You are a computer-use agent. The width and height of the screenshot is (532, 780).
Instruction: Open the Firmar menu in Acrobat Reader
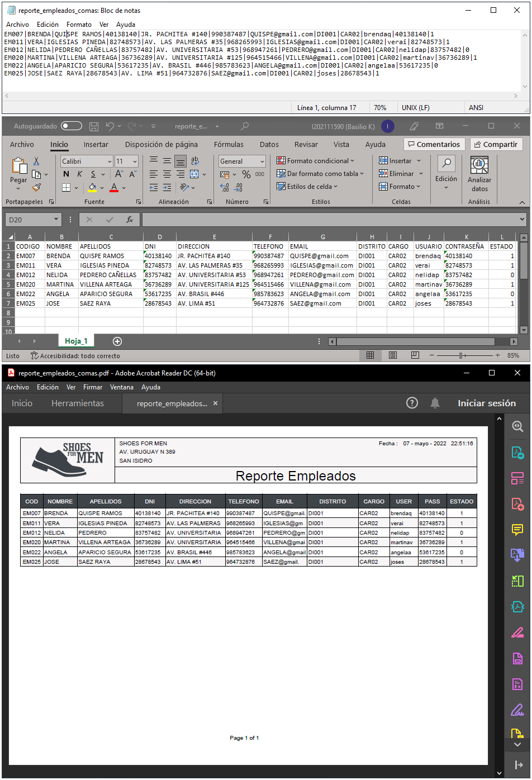pyautogui.click(x=93, y=387)
